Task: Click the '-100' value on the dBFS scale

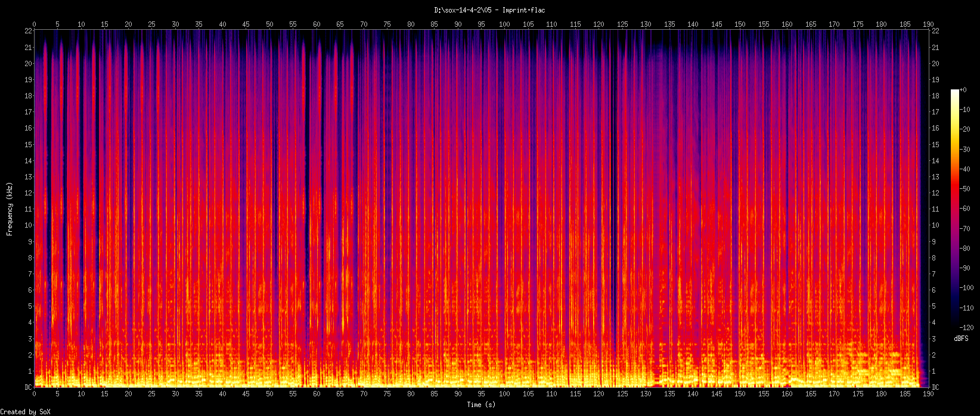Action: tap(966, 288)
